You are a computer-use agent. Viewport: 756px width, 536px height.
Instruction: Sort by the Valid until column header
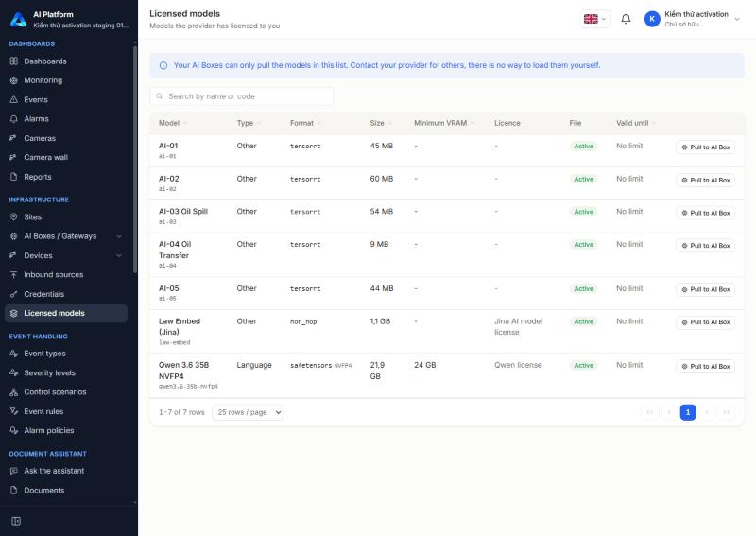tap(635, 123)
